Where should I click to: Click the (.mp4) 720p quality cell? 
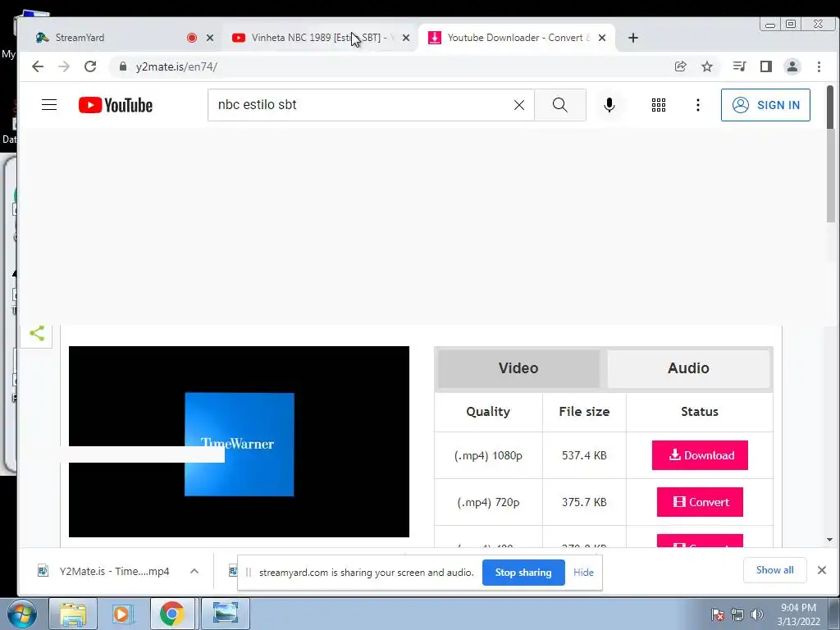click(488, 502)
